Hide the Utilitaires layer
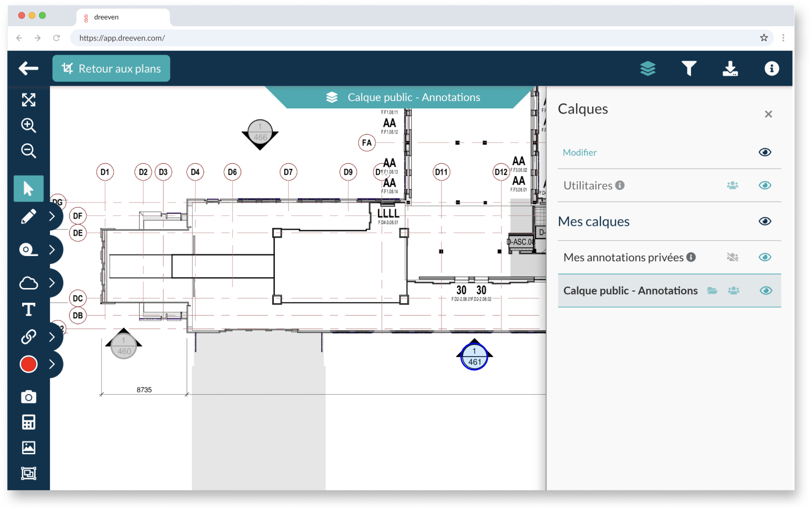This screenshot has width=812, height=510. [765, 185]
